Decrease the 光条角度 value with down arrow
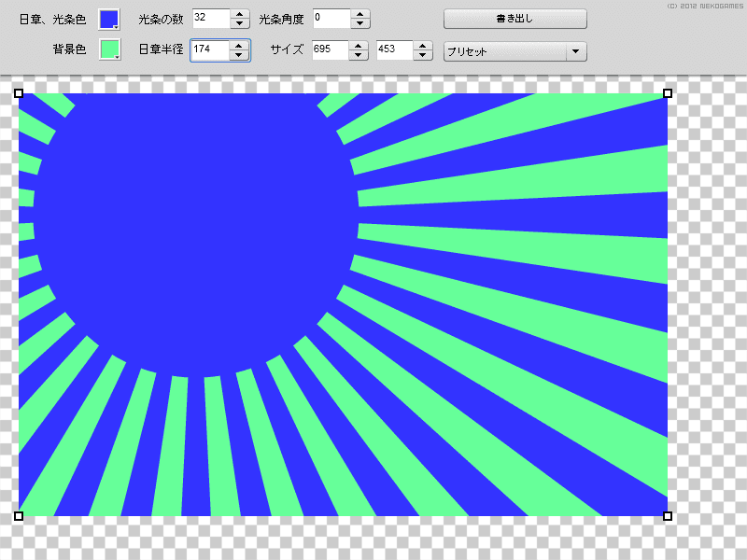Screen dimensions: 747x560 tap(360, 24)
